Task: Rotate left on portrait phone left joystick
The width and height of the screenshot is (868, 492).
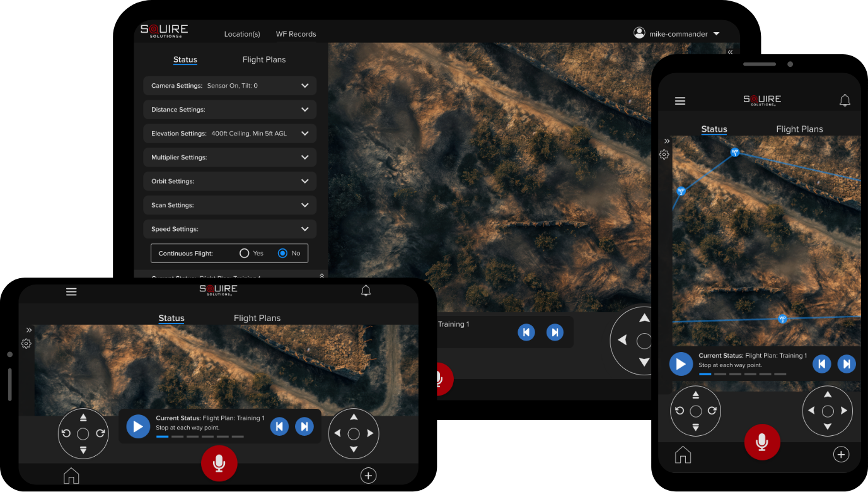Action: pyautogui.click(x=679, y=411)
